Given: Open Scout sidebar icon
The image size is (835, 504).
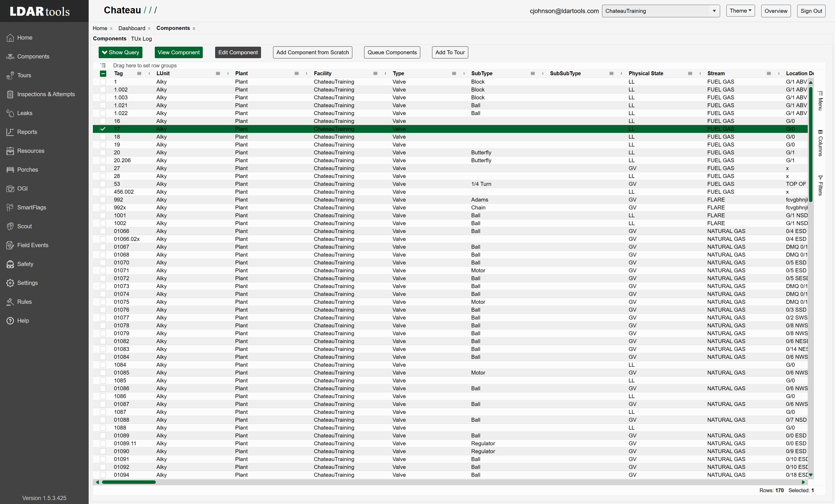Looking at the screenshot, I should pyautogui.click(x=10, y=226).
